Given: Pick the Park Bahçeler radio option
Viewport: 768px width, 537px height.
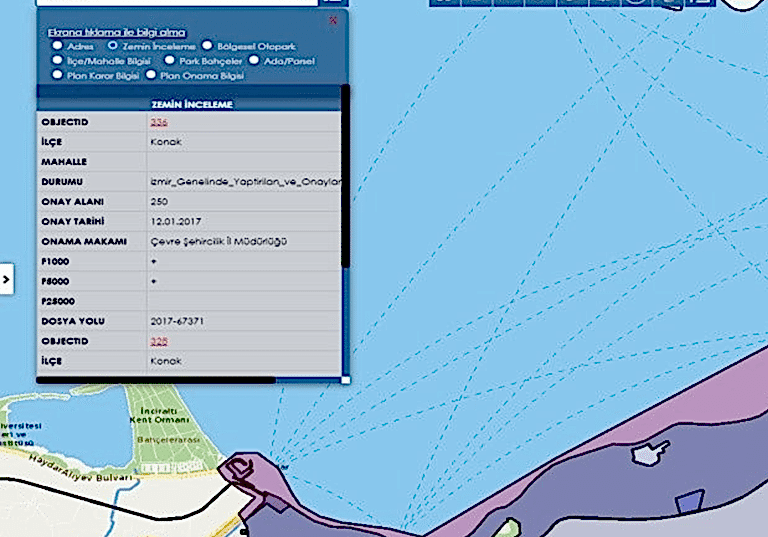Looking at the screenshot, I should [x=170, y=60].
